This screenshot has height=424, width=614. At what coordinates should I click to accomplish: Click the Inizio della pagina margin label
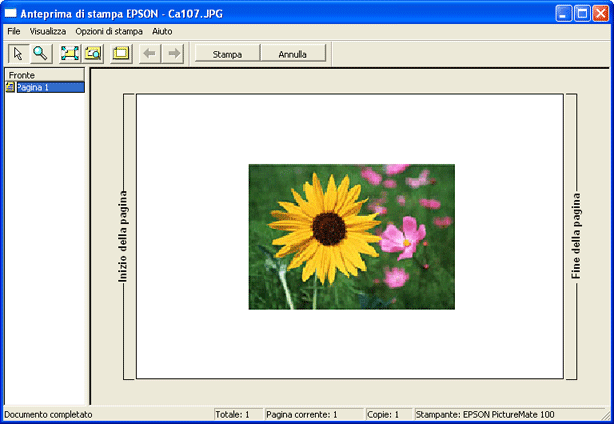pos(123,236)
